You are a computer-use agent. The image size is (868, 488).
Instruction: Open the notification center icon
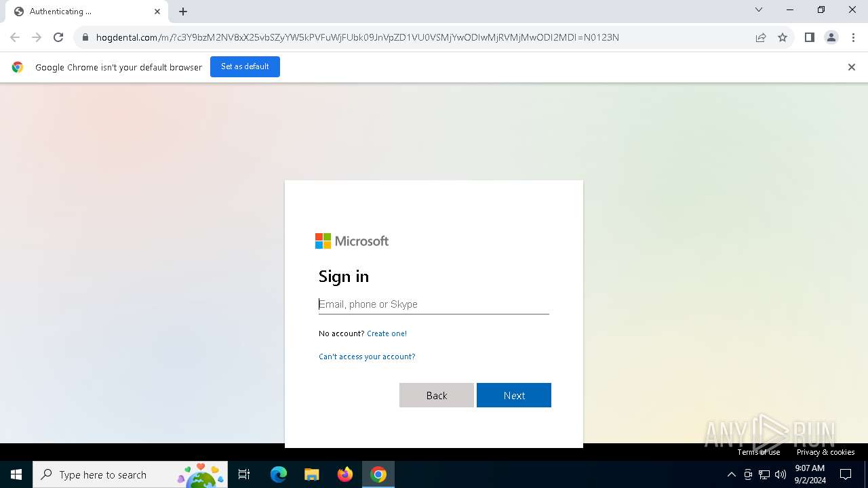point(846,474)
